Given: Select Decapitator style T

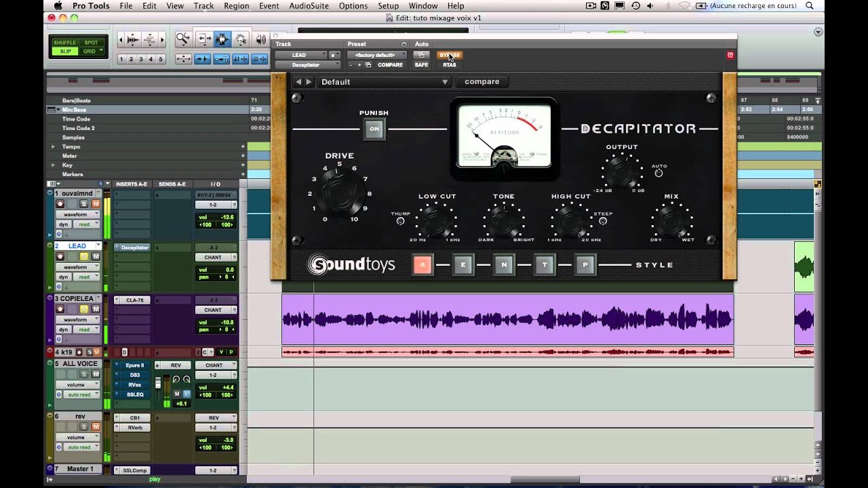Looking at the screenshot, I should (x=545, y=265).
